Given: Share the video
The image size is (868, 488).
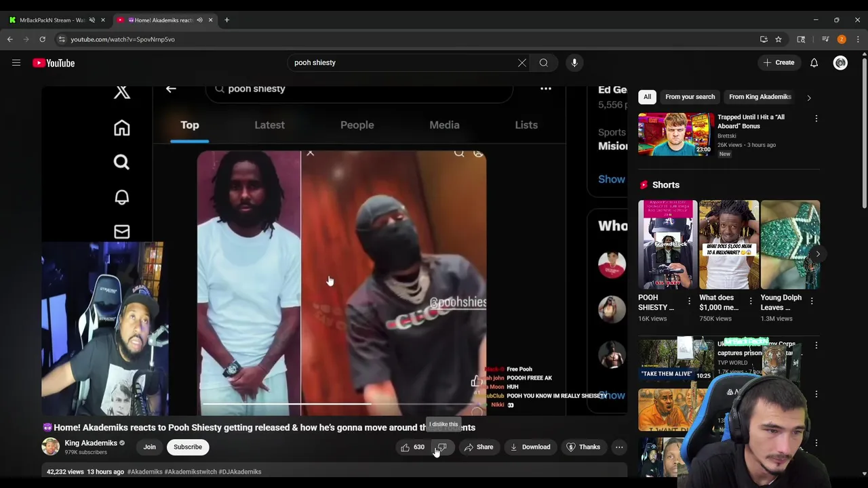Looking at the screenshot, I should [479, 447].
